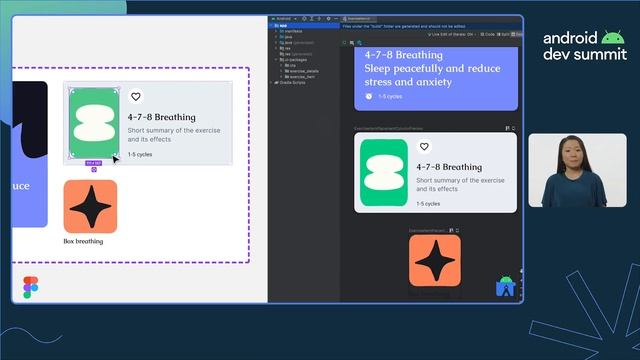Click '4-7-8 Breathing' title in the light preview card
Image resolution: width=640 pixels, height=360 pixels.
pos(449,167)
